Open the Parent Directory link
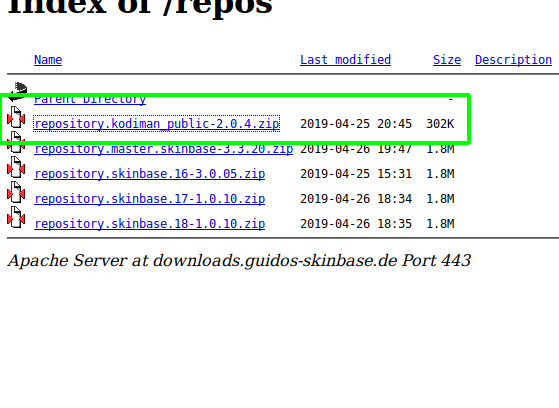 tap(90, 99)
